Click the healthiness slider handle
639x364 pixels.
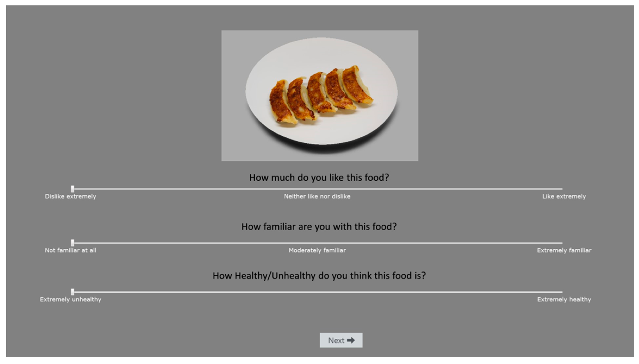tap(73, 292)
